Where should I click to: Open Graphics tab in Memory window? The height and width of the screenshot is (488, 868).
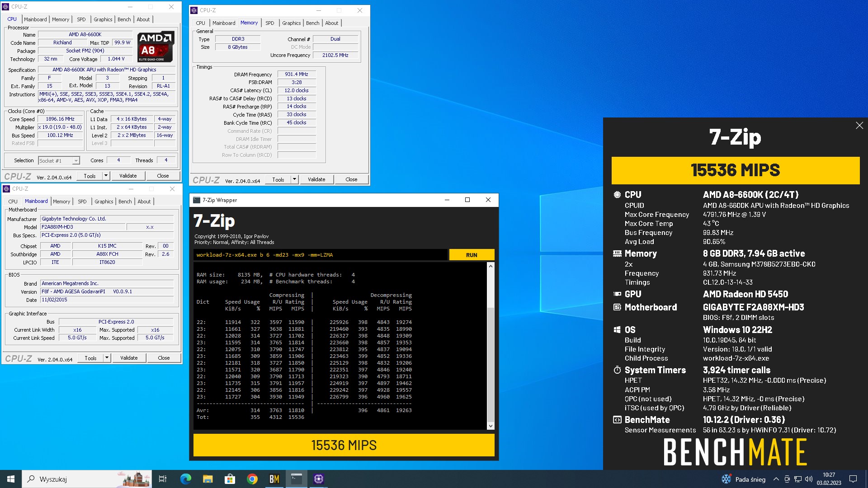point(292,23)
